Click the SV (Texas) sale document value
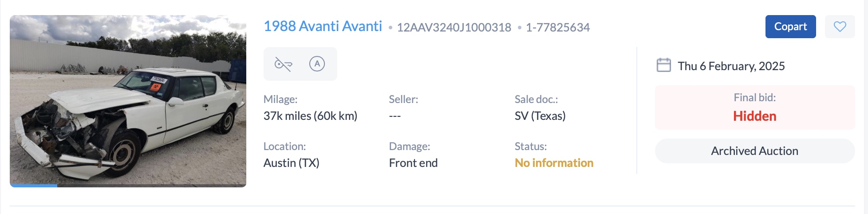The width and height of the screenshot is (868, 214). tap(540, 116)
